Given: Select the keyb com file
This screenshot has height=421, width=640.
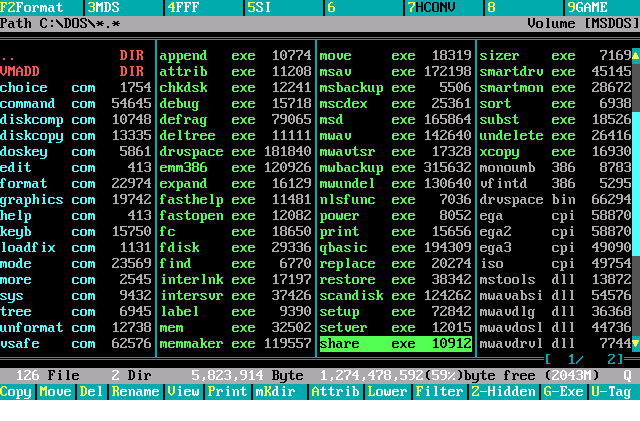Looking at the screenshot, I should tap(76, 232).
